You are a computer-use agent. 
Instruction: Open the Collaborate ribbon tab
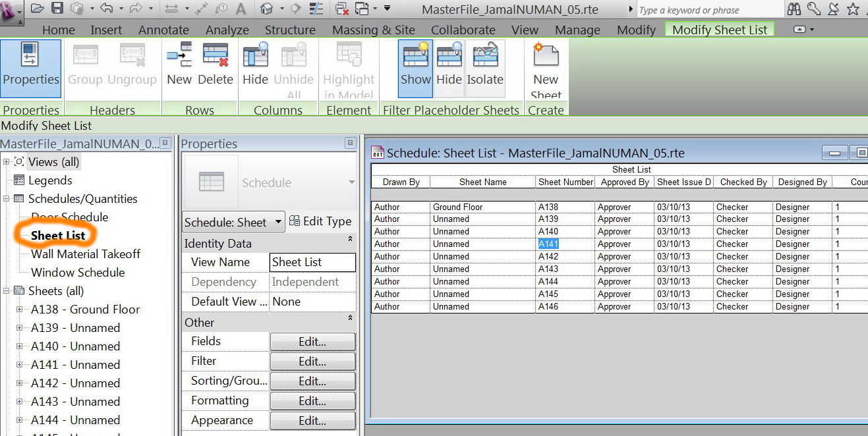tap(463, 30)
